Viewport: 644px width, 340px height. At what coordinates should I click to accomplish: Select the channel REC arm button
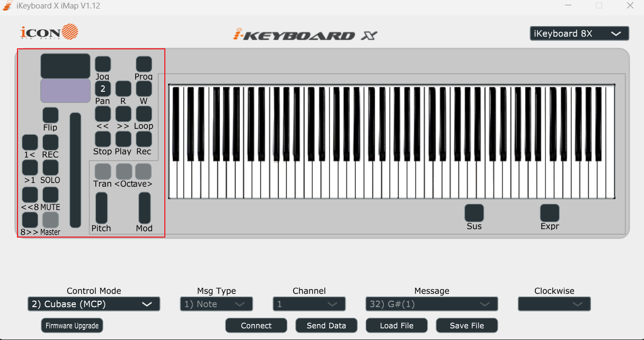50,142
